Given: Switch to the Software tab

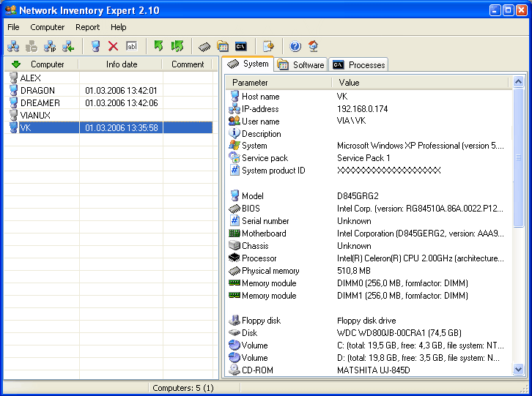Looking at the screenshot, I should pyautogui.click(x=300, y=64).
